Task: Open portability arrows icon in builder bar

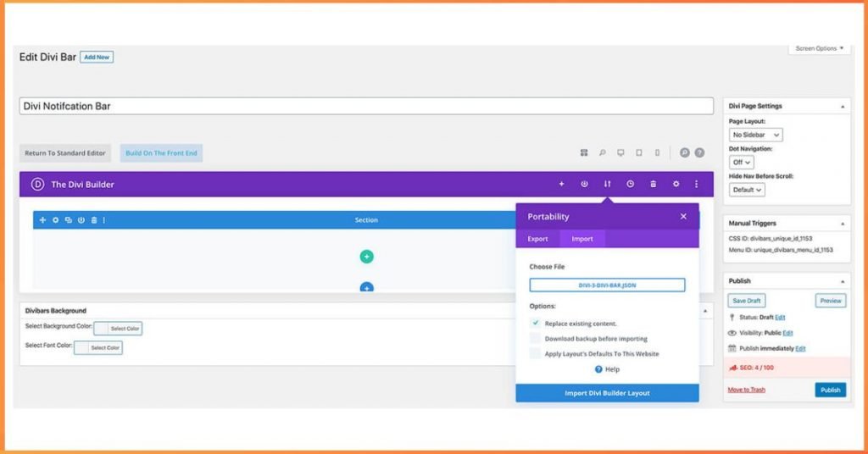Action: click(x=607, y=184)
